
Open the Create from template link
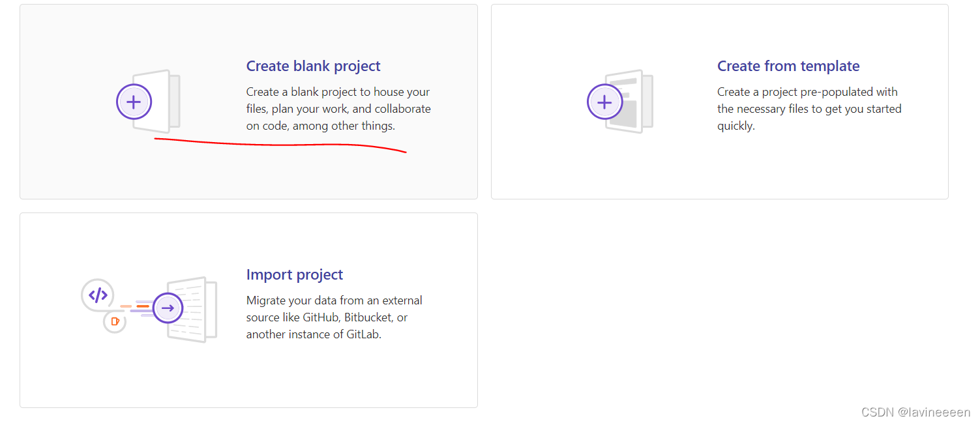pyautogui.click(x=788, y=66)
